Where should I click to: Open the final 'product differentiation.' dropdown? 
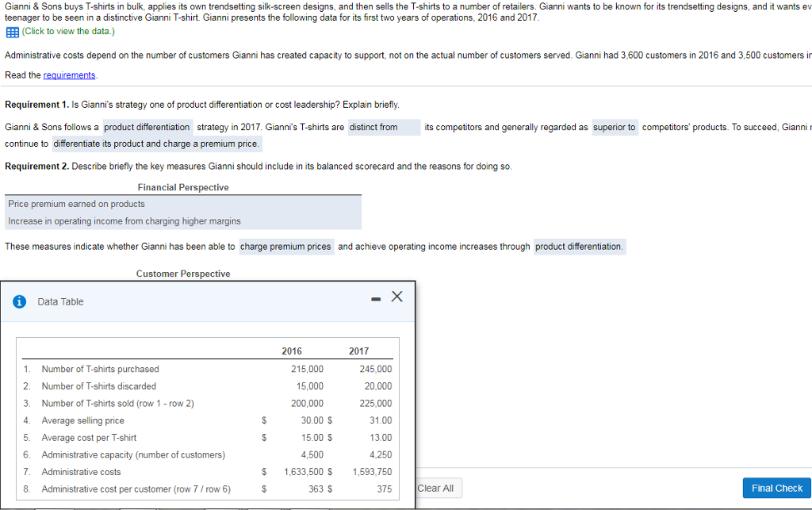[x=580, y=247]
